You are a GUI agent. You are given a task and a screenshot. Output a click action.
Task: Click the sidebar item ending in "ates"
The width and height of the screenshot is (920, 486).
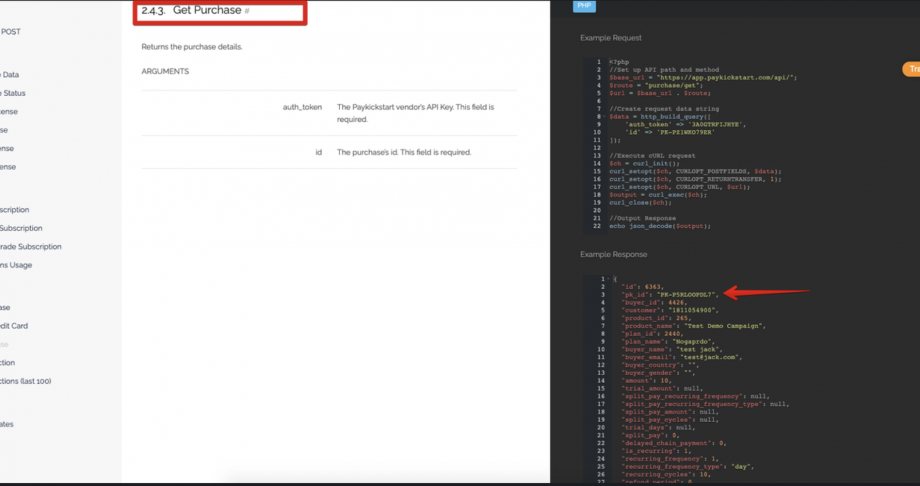click(7, 424)
